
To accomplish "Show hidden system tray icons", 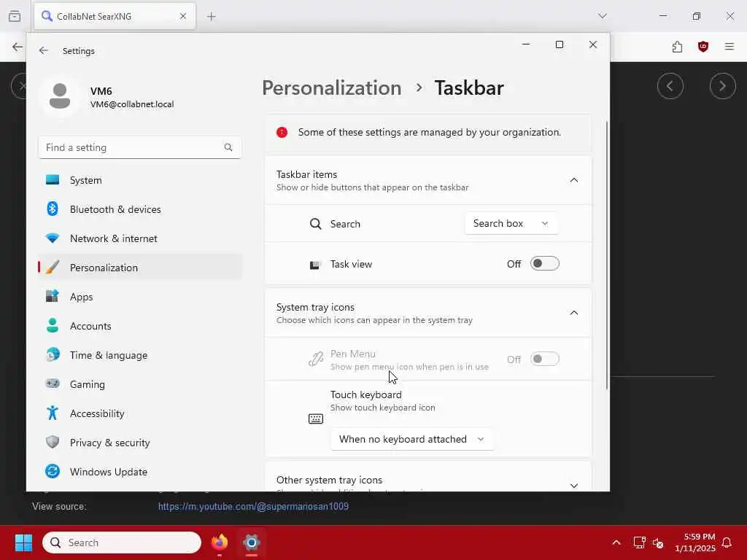I will coord(616,542).
